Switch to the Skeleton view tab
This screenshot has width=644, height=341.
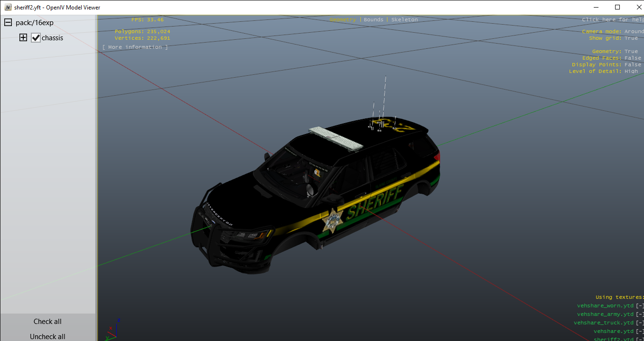pyautogui.click(x=405, y=20)
